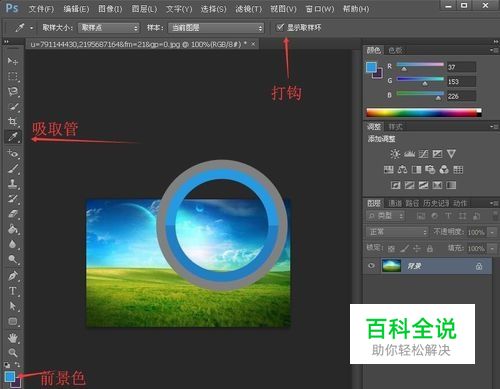Select the Clone Stamp tool

13,184
